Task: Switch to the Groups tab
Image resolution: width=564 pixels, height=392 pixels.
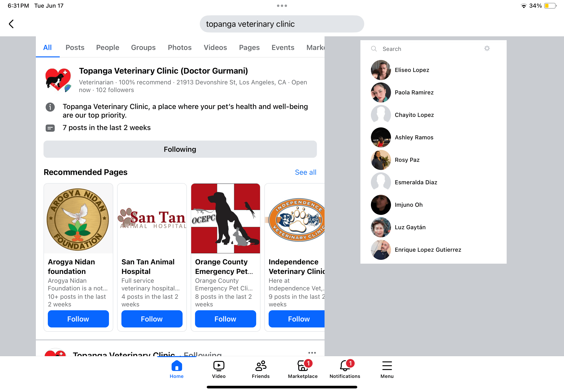Action: [143, 47]
